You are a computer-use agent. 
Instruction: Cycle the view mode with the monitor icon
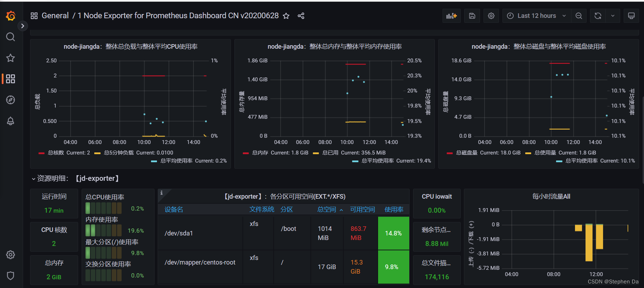tap(631, 16)
